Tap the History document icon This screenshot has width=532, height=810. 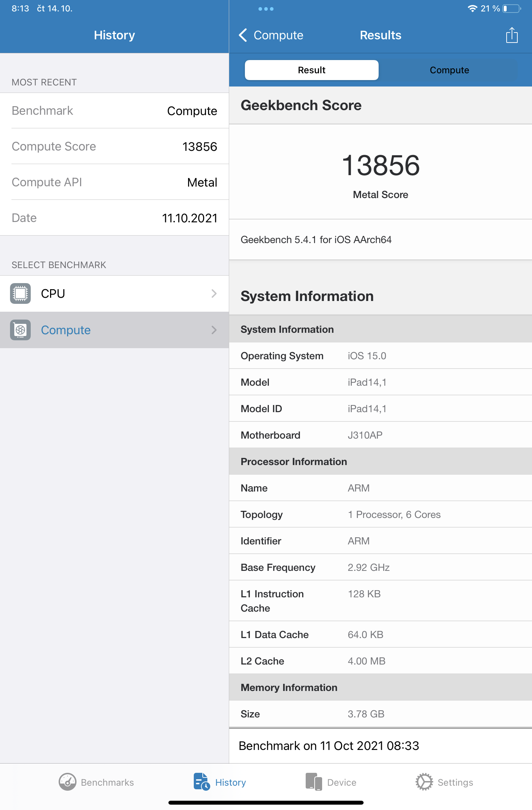coord(202,782)
